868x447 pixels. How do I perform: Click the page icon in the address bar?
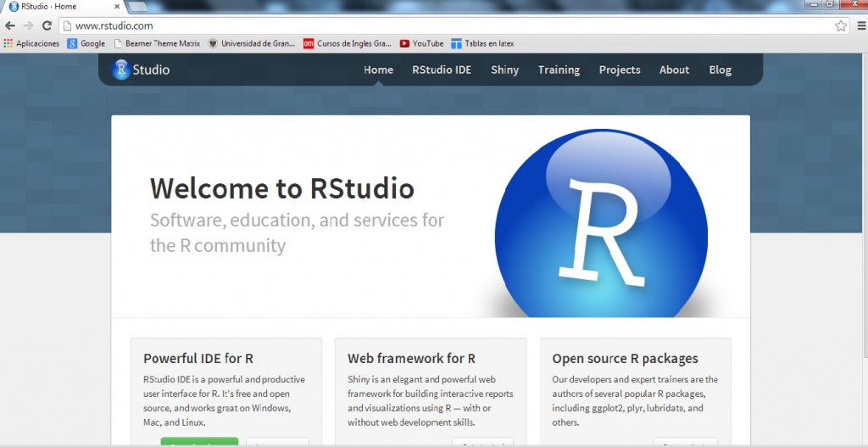tap(67, 25)
